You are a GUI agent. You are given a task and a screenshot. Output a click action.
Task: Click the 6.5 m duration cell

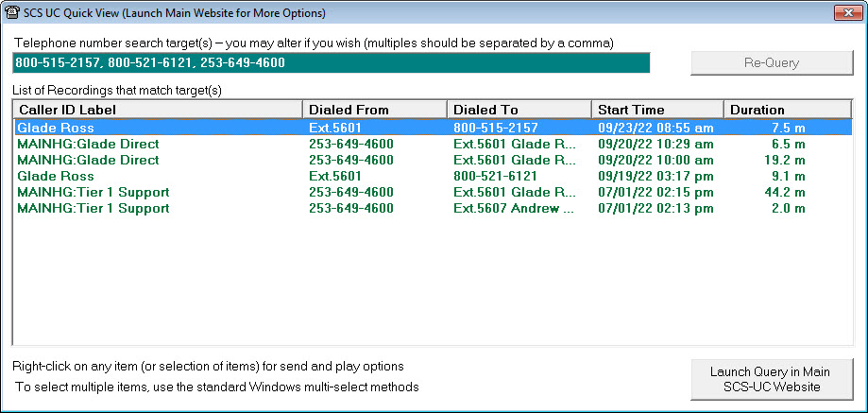[789, 144]
